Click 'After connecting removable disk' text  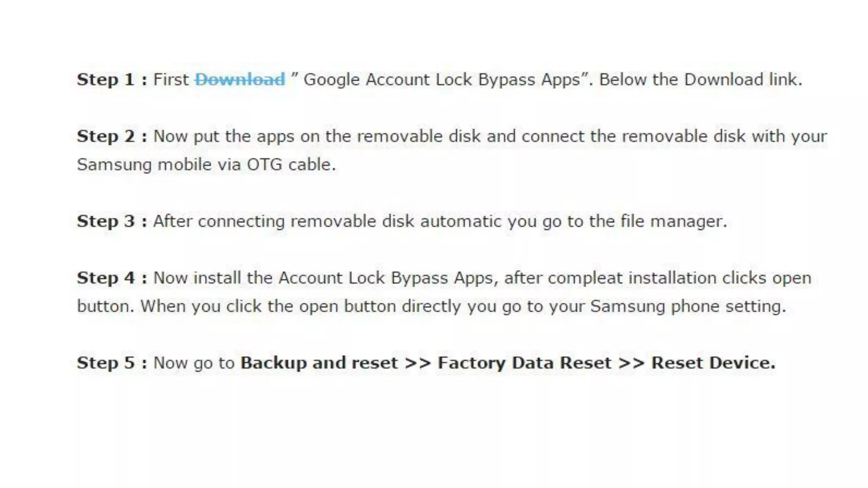[284, 221]
